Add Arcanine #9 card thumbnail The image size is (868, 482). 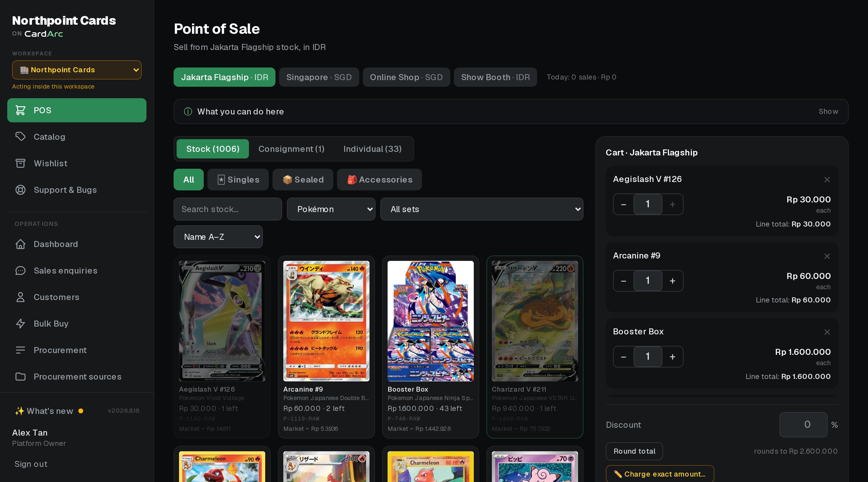(326, 321)
